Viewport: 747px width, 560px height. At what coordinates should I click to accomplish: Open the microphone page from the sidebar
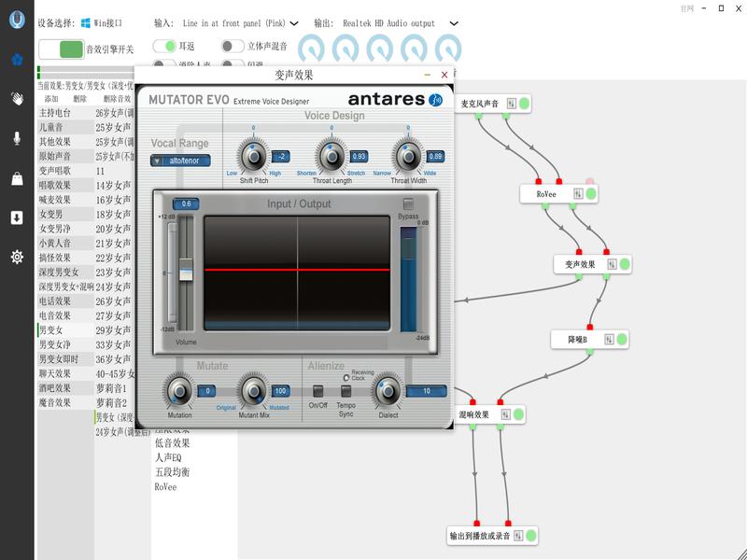click(17, 138)
